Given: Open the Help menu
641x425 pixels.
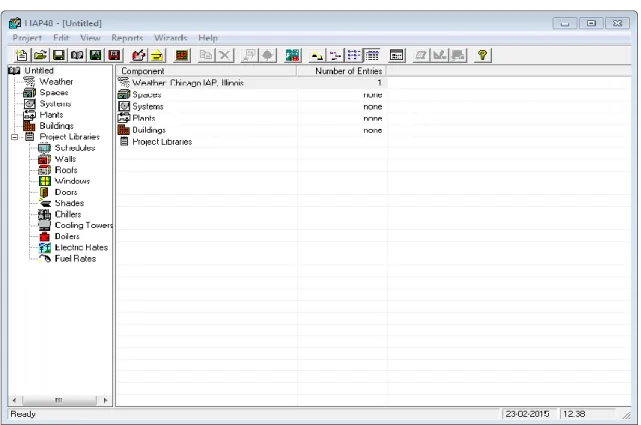Looking at the screenshot, I should (x=208, y=38).
